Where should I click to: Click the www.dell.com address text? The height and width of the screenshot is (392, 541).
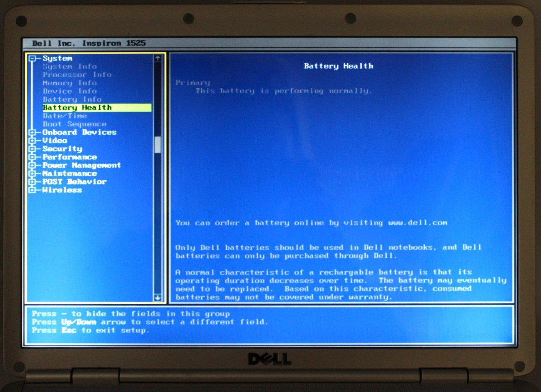(418, 223)
